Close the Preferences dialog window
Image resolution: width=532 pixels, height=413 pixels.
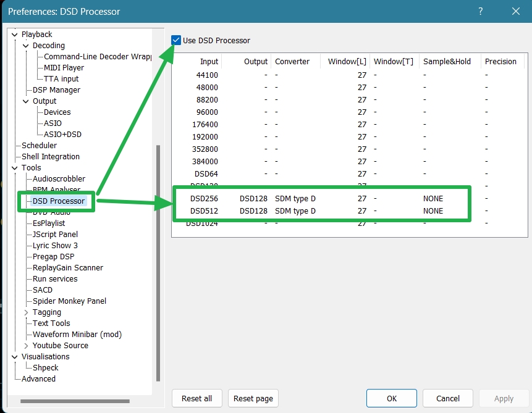click(x=515, y=11)
